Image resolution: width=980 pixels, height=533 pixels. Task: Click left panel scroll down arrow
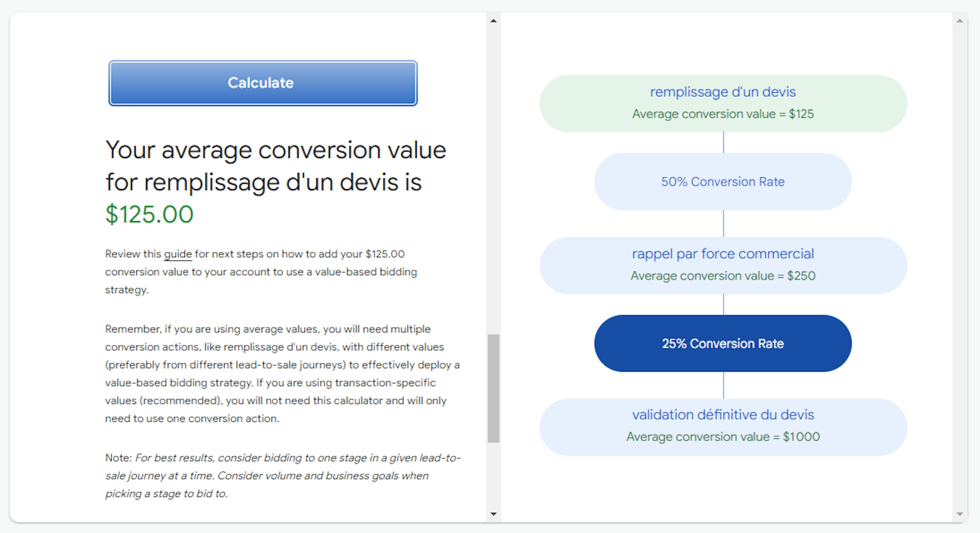point(493,514)
